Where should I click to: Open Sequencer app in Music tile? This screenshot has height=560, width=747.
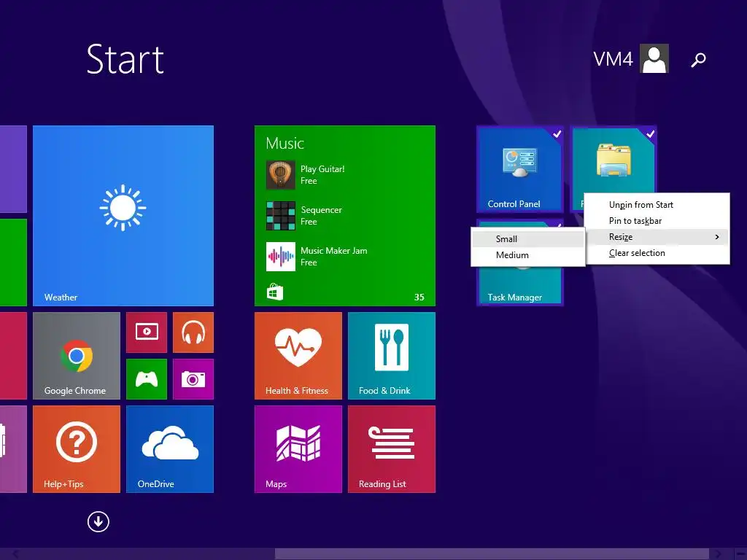coord(304,216)
